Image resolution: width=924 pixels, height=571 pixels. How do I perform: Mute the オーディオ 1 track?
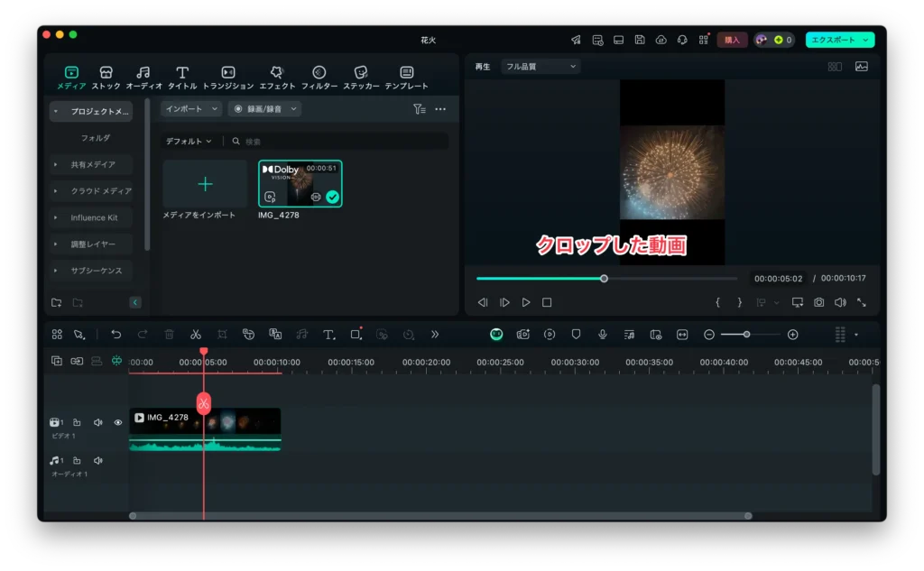97,461
